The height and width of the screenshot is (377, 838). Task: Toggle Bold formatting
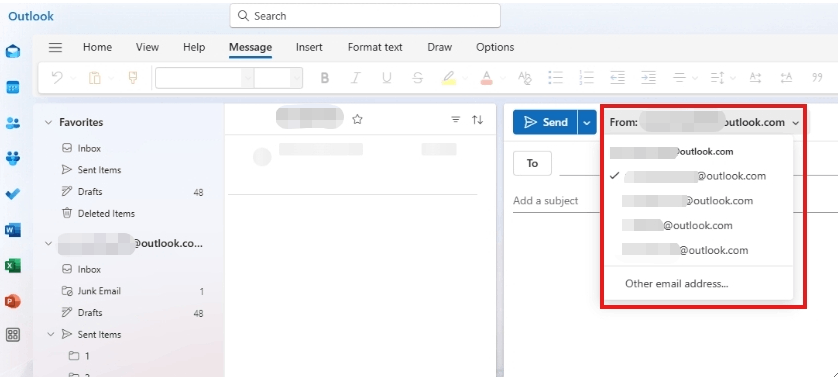click(x=324, y=78)
